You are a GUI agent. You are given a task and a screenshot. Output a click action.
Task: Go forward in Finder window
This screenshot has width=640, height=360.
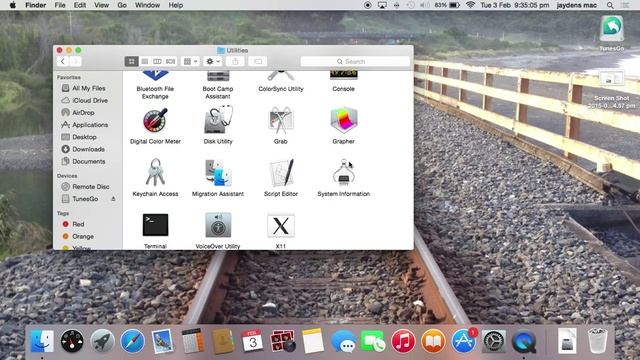click(x=75, y=61)
